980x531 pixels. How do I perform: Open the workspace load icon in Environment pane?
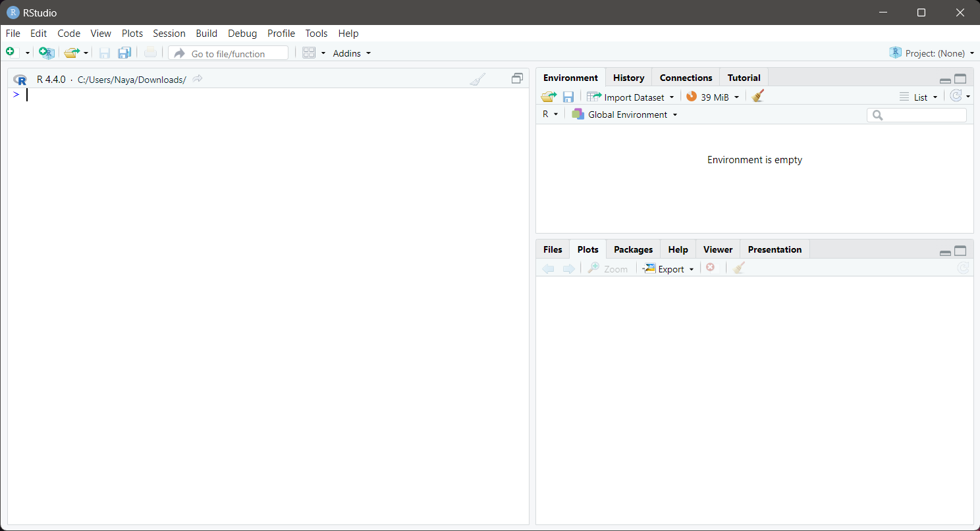click(x=548, y=96)
